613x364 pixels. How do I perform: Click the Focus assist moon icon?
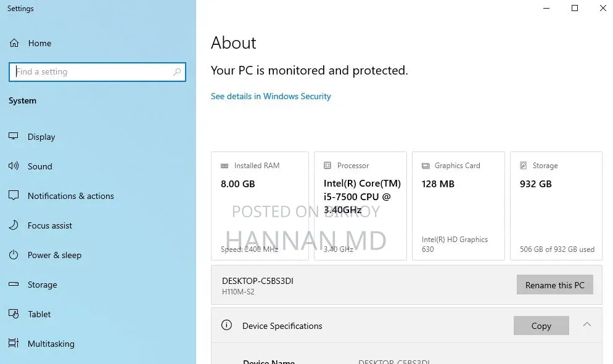[x=14, y=225]
